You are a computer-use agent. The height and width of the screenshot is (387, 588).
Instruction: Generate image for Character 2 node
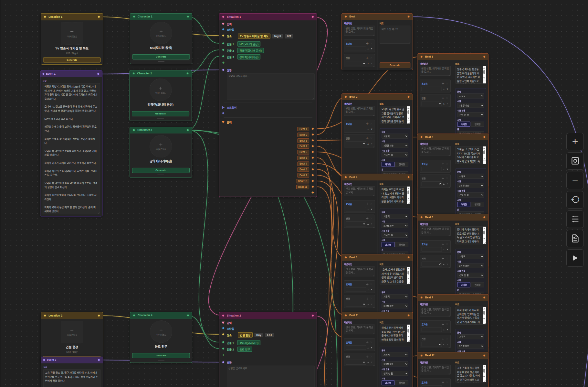(161, 114)
